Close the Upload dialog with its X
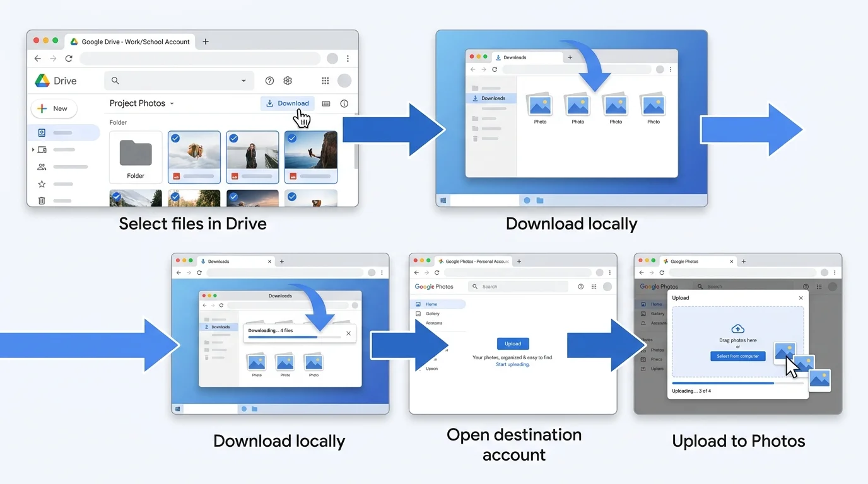The height and width of the screenshot is (484, 868). pyautogui.click(x=801, y=298)
